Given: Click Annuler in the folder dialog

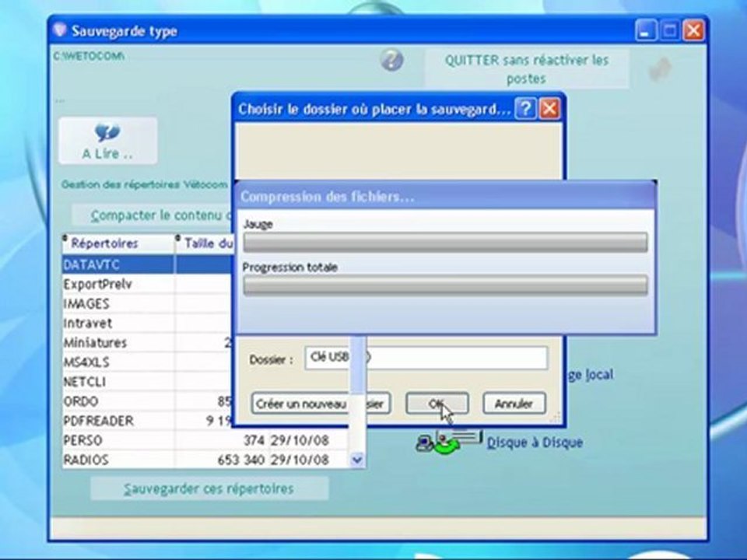Looking at the screenshot, I should [x=514, y=404].
